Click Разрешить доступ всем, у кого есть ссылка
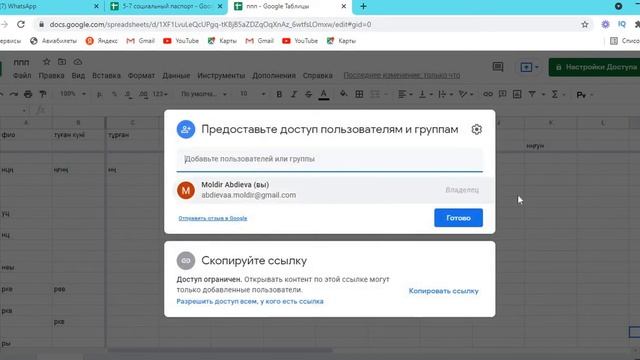 (250, 301)
